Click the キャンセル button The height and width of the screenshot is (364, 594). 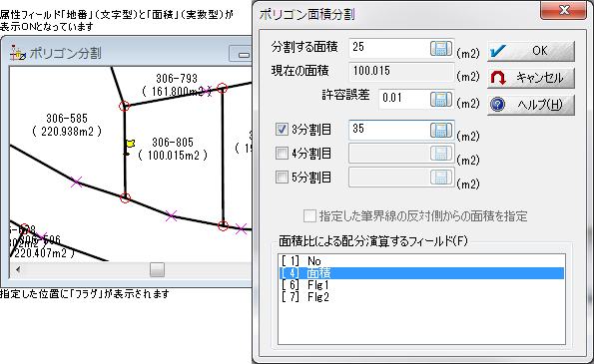click(x=531, y=78)
